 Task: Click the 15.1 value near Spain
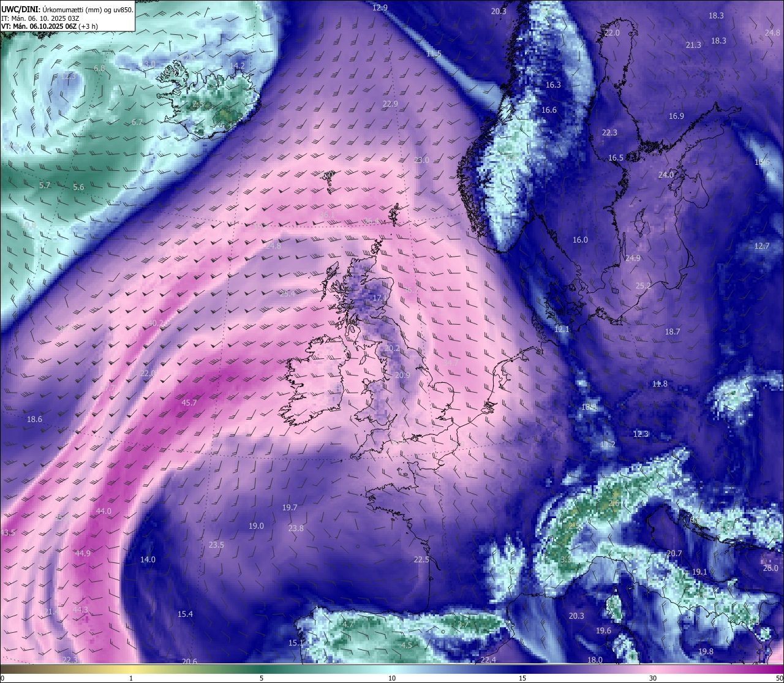(296, 643)
